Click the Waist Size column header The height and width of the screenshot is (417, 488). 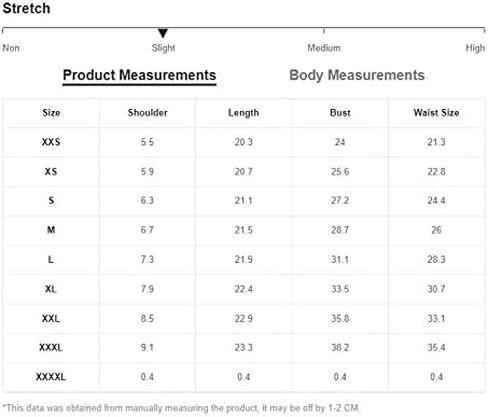(436, 113)
